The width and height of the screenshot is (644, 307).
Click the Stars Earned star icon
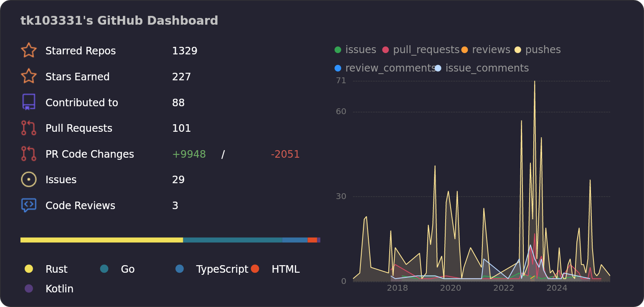(28, 76)
